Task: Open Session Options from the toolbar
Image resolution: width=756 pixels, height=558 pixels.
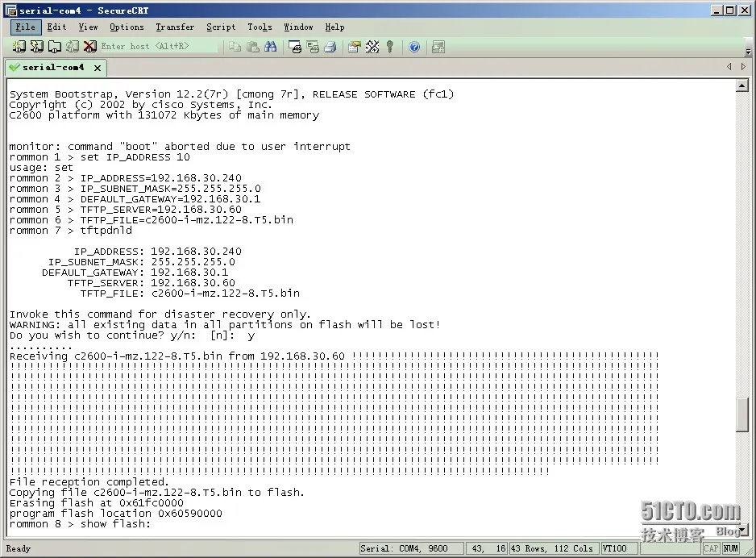Action: tap(355, 47)
